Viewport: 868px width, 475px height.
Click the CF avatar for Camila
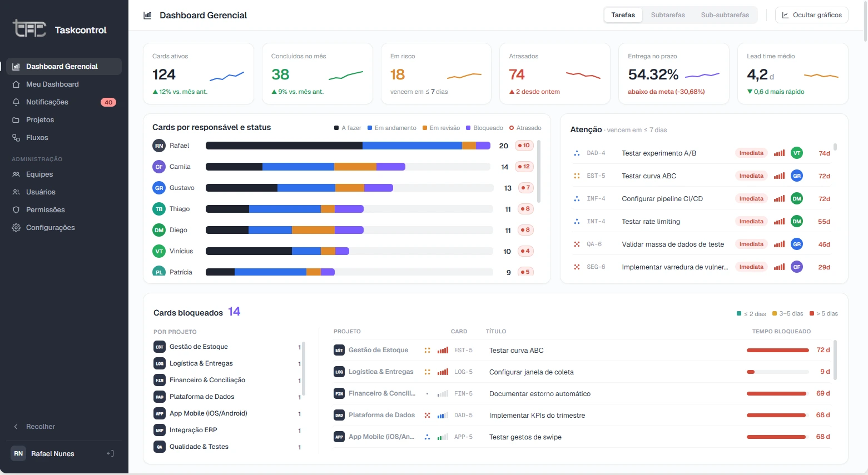pos(159,167)
